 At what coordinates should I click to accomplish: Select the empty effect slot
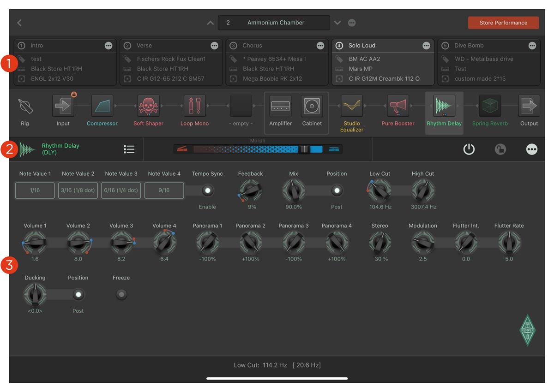pos(241,106)
